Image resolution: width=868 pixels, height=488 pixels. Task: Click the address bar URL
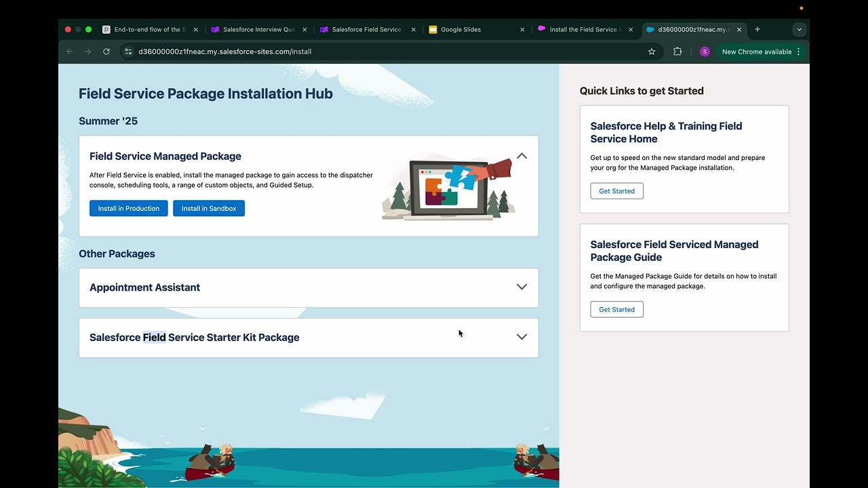[x=224, y=52]
